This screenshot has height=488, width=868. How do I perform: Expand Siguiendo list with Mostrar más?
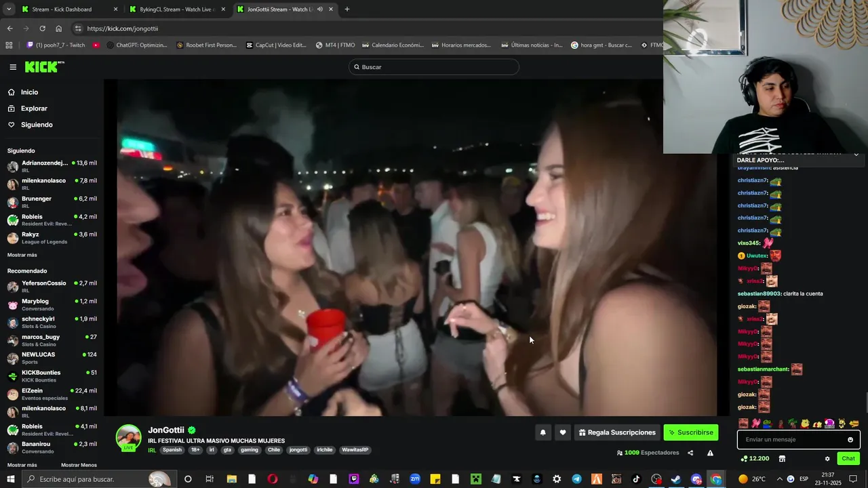(22, 255)
